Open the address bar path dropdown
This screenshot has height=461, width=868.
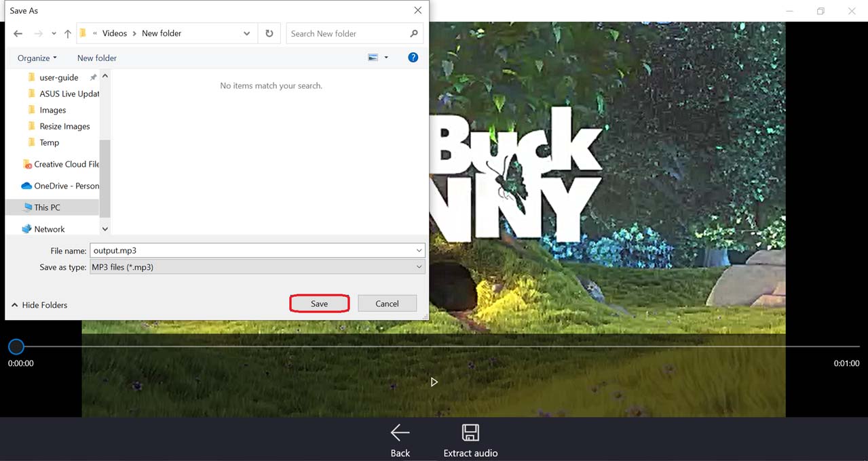(246, 33)
